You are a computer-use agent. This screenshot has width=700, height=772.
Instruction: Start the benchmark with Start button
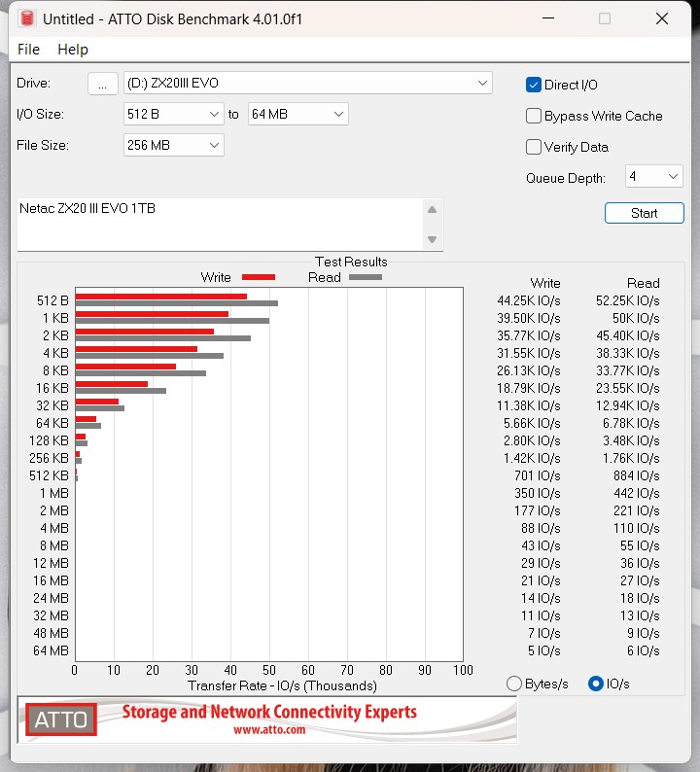(x=645, y=213)
